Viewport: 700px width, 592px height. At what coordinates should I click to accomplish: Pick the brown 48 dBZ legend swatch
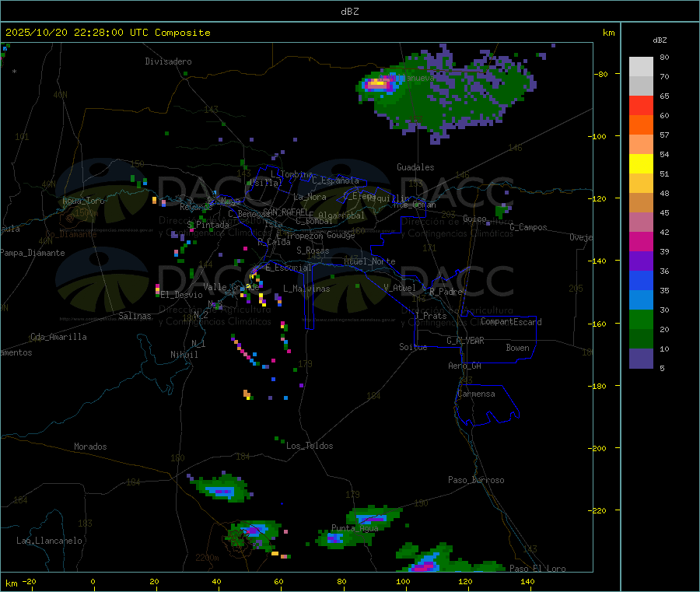tap(641, 203)
